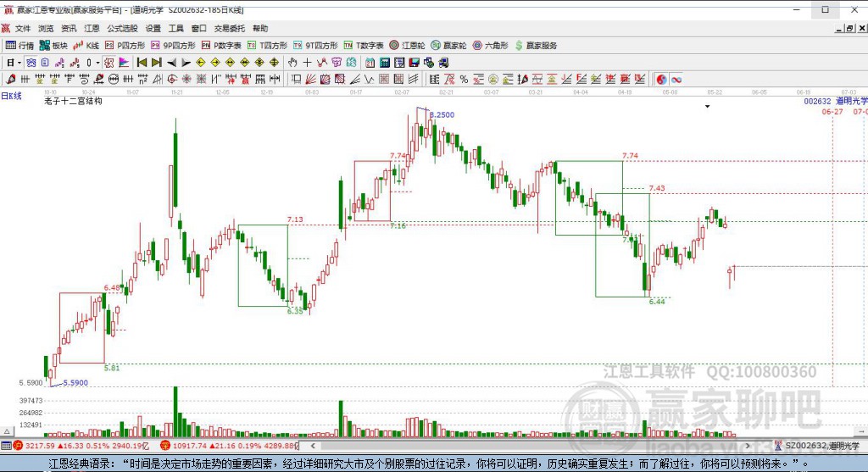Toggle the red-blue yin-yang icon
The width and height of the screenshot is (868, 472).
click(x=661, y=79)
